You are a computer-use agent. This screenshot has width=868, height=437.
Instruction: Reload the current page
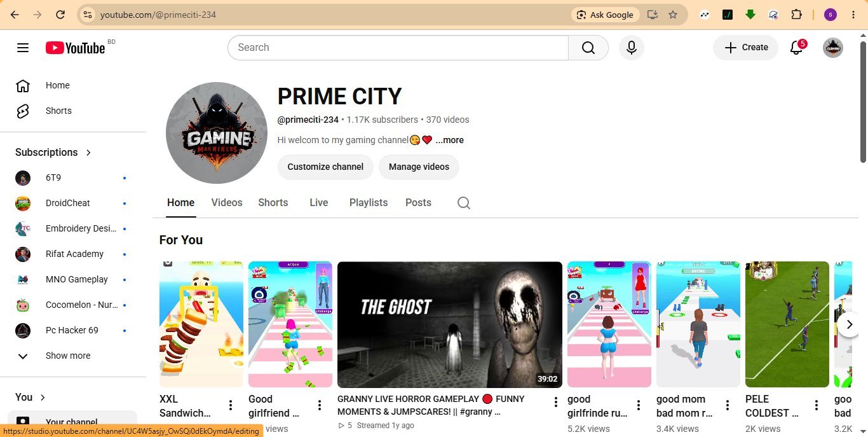pos(60,15)
